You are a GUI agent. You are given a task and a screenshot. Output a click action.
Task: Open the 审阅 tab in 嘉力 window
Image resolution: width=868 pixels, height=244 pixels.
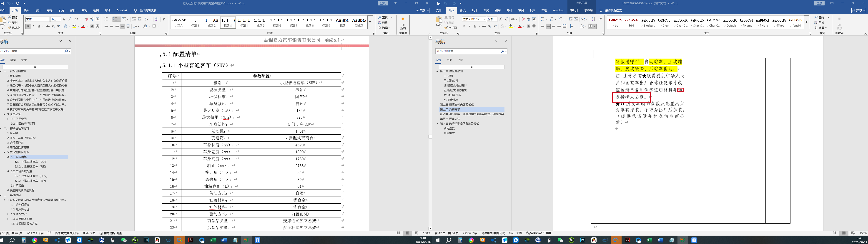pos(85,10)
